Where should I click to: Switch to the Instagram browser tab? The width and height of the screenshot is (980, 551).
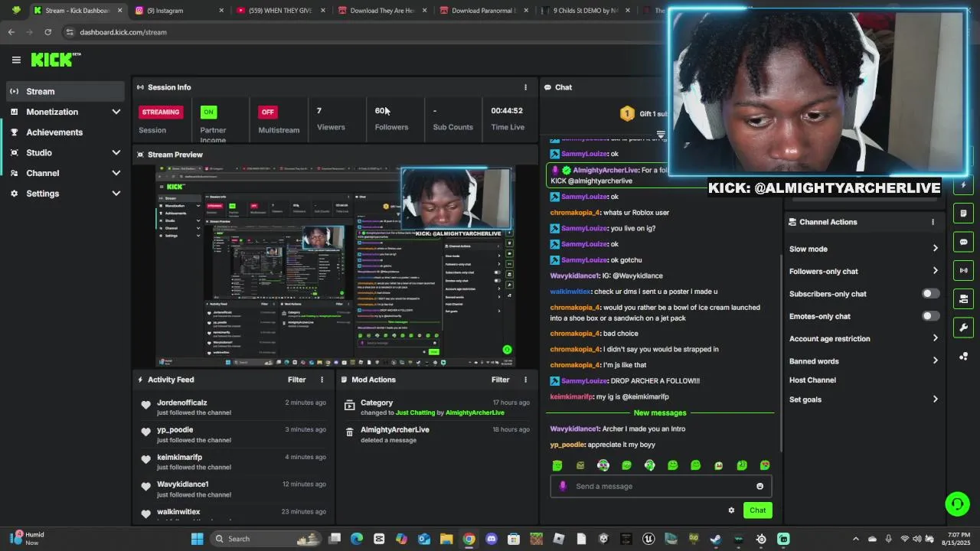[x=180, y=11]
